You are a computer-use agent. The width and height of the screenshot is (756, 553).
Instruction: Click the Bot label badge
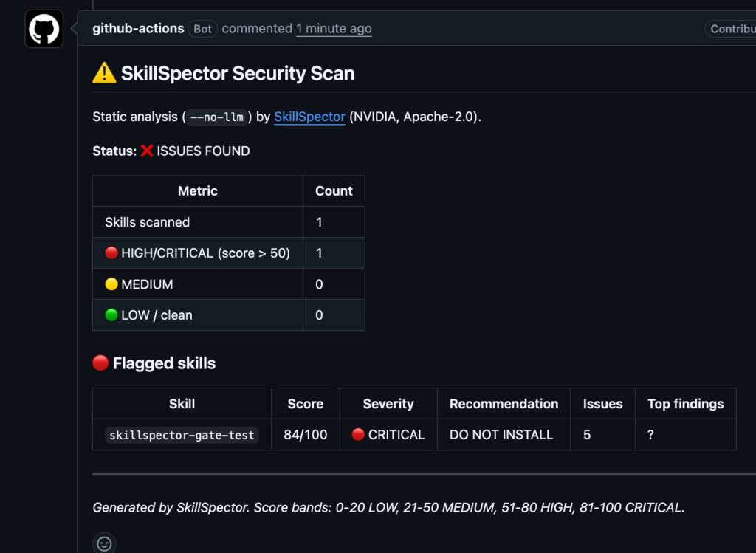click(202, 29)
